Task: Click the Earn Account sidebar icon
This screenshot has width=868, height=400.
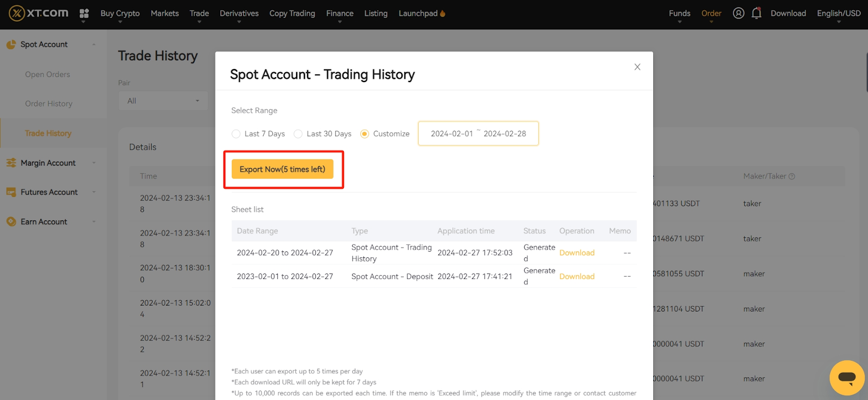Action: pyautogui.click(x=11, y=221)
